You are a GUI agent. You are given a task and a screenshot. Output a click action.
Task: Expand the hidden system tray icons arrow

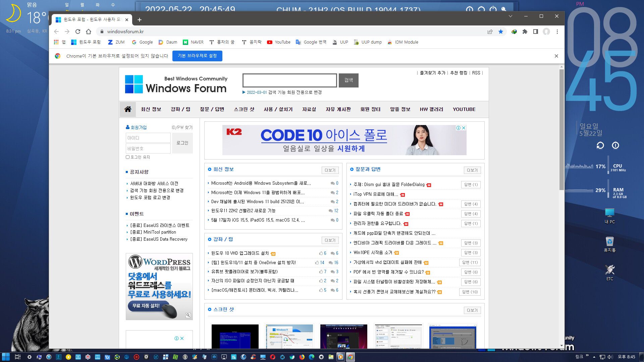point(594,357)
